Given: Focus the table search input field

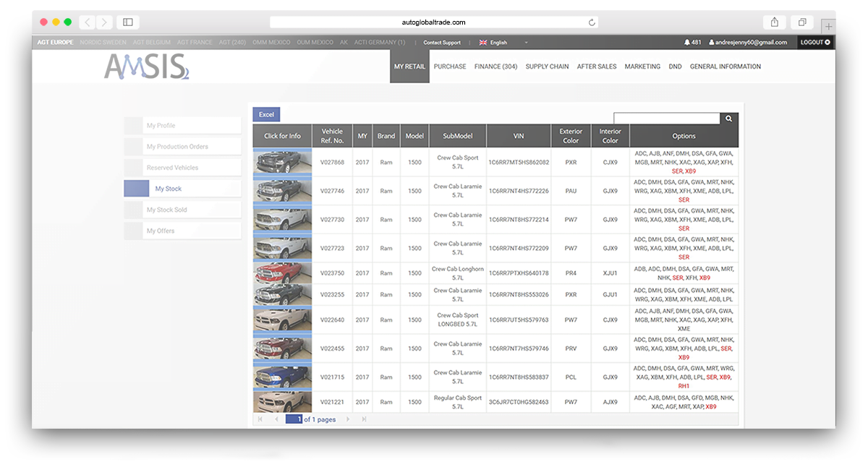Looking at the screenshot, I should (x=667, y=119).
